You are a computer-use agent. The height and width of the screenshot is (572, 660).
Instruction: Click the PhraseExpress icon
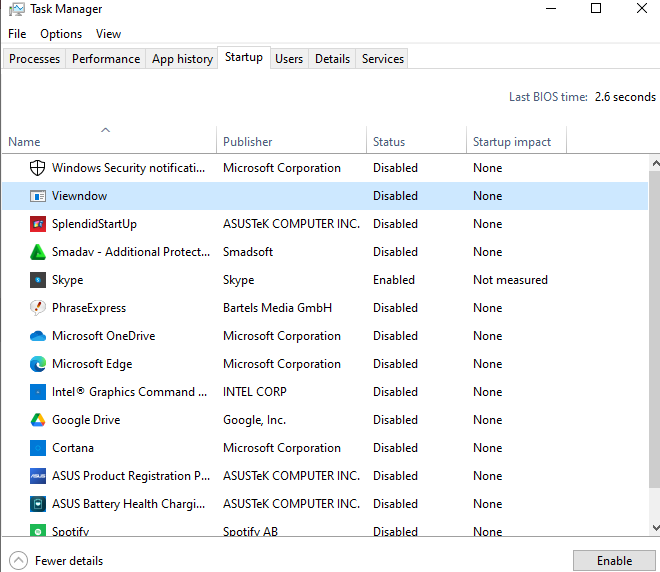(x=37, y=308)
